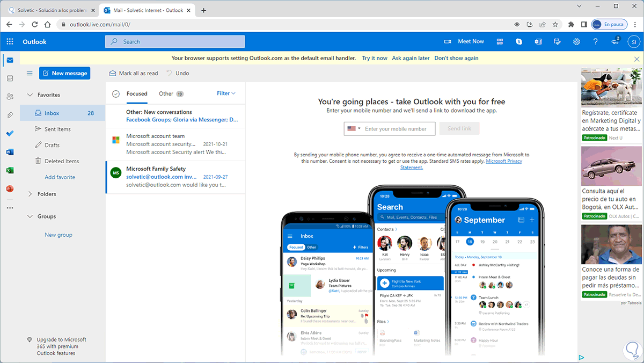Click the Send link button
This screenshot has width=644, height=363.
[x=459, y=129]
